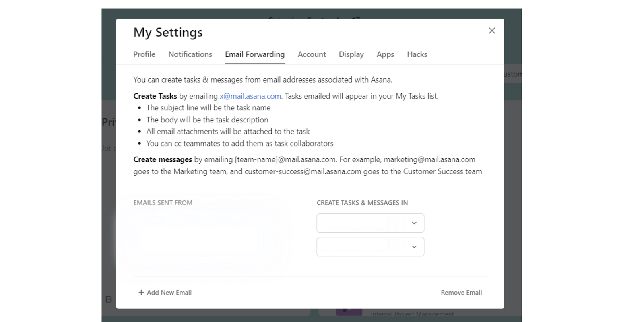Screen dimensions: 644x322
Task: Open the Notifications tab
Action: pyautogui.click(x=190, y=54)
